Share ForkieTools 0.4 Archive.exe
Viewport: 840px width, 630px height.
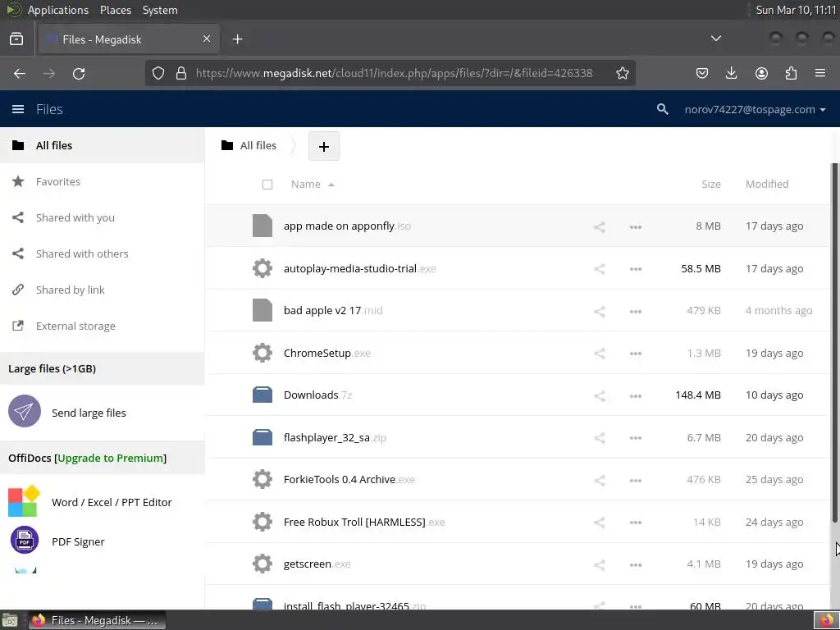pos(600,480)
